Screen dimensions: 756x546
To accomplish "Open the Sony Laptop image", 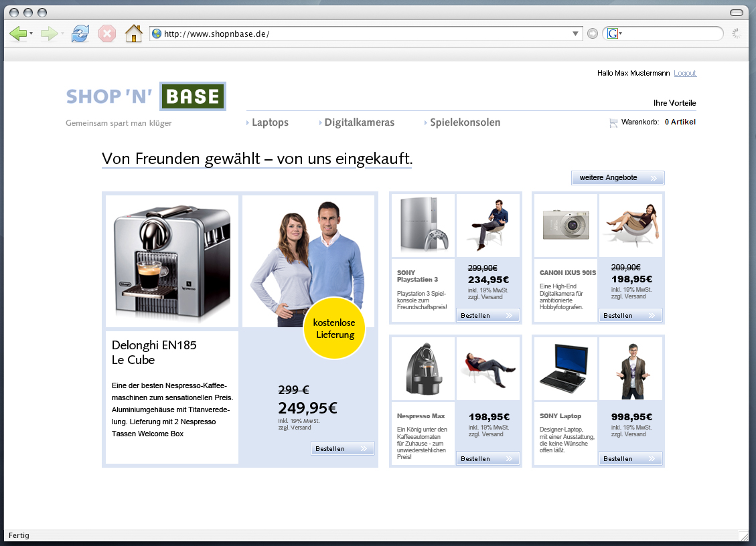I will [566, 369].
